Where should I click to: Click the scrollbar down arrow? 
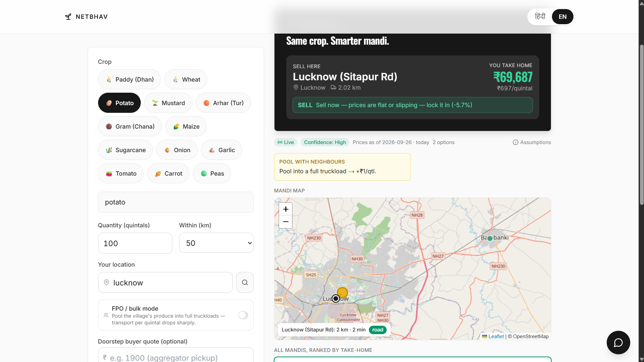point(641,359)
